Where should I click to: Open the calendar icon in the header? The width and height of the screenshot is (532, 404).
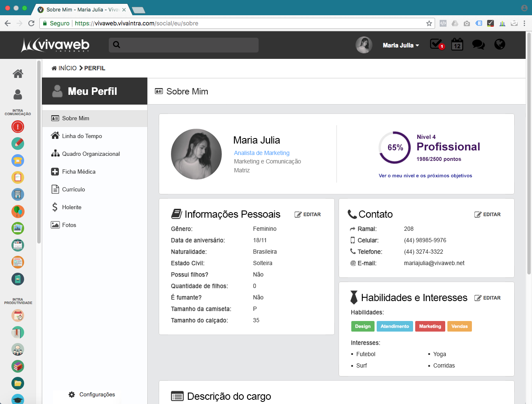click(457, 44)
